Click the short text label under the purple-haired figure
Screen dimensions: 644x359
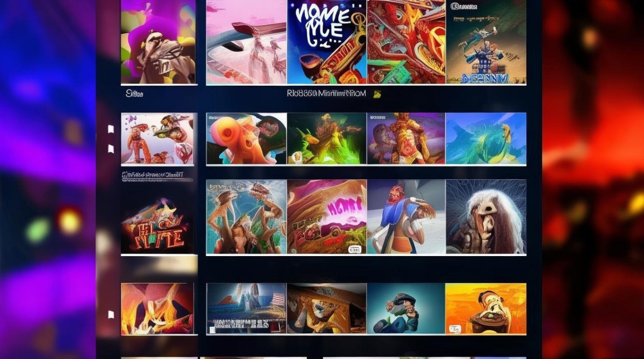tap(135, 94)
